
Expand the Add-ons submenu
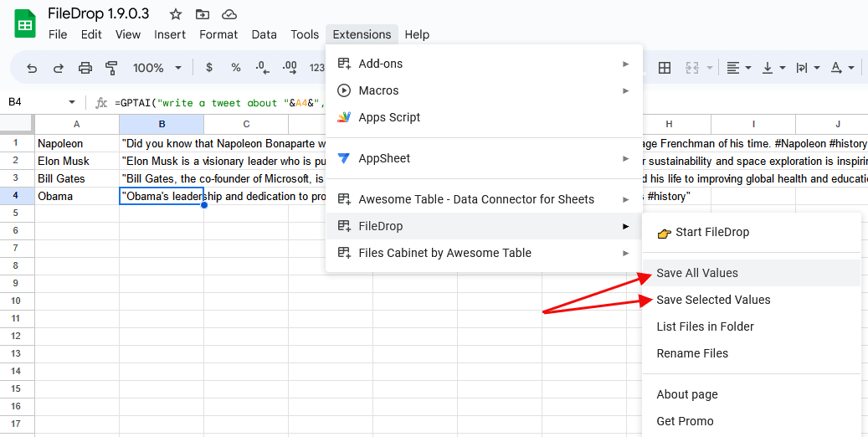[x=484, y=64]
